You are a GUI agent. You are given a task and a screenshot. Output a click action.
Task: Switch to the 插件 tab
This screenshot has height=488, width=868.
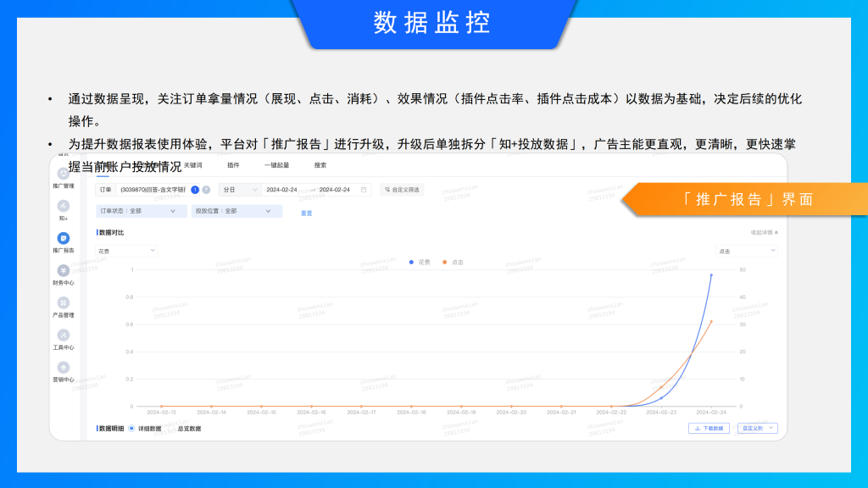(x=233, y=165)
